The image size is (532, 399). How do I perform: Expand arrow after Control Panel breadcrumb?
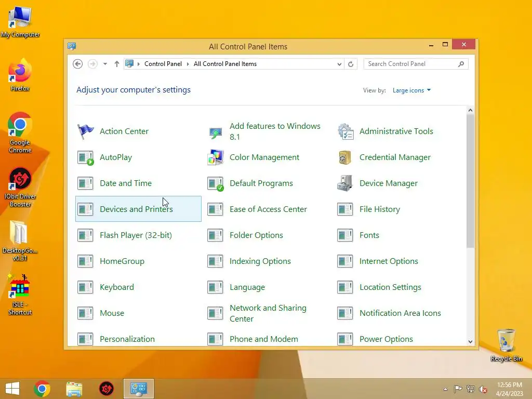click(188, 64)
